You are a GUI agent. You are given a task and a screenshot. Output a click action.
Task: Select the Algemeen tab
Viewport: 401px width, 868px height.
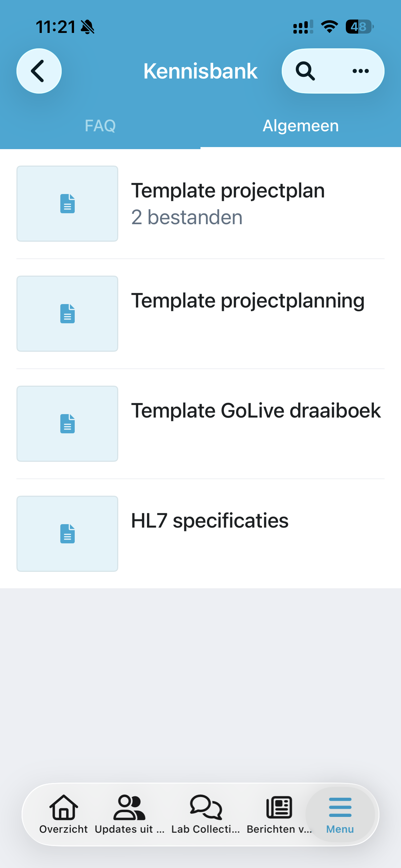301,126
